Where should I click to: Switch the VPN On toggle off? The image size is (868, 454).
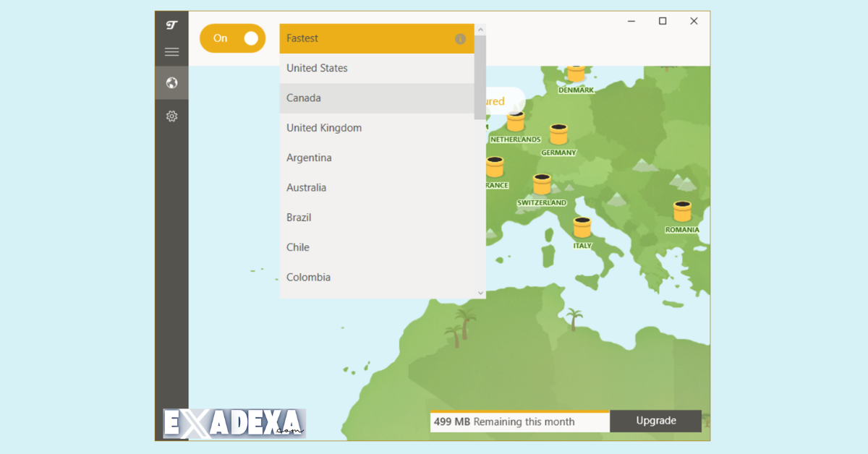click(232, 38)
